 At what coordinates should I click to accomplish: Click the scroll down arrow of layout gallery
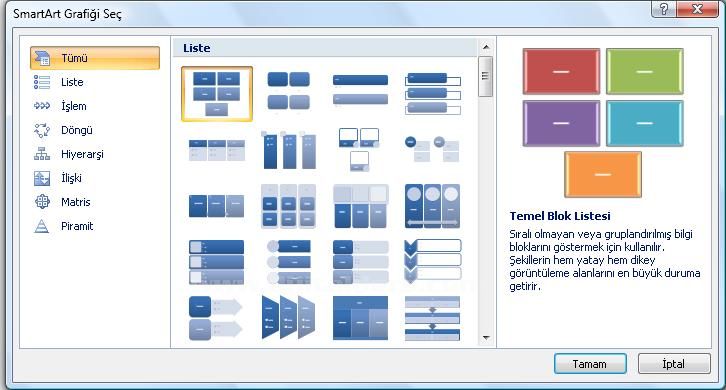click(486, 338)
